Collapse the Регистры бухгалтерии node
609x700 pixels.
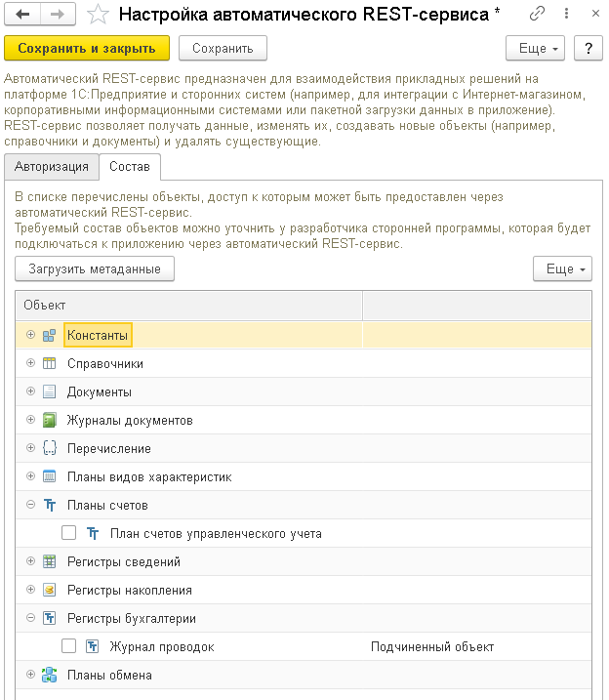click(30, 617)
